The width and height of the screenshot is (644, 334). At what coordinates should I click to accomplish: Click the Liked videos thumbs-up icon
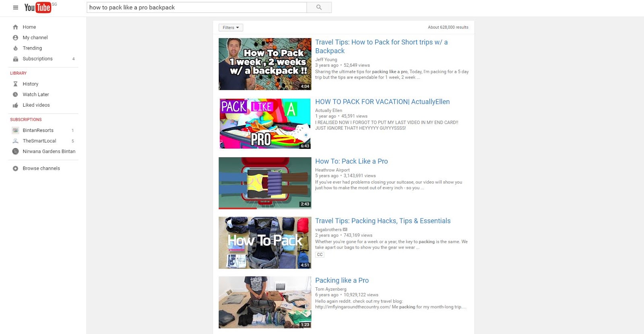(15, 105)
